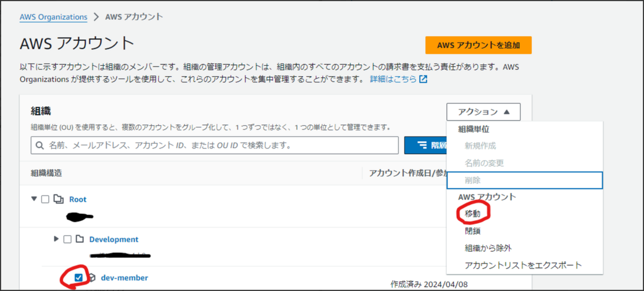Check the Development OU checkbox
644x291 pixels.
[x=67, y=239]
